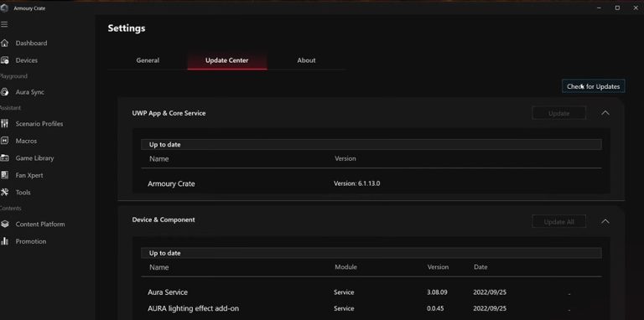Click the Content Platform layers icon

click(5, 224)
